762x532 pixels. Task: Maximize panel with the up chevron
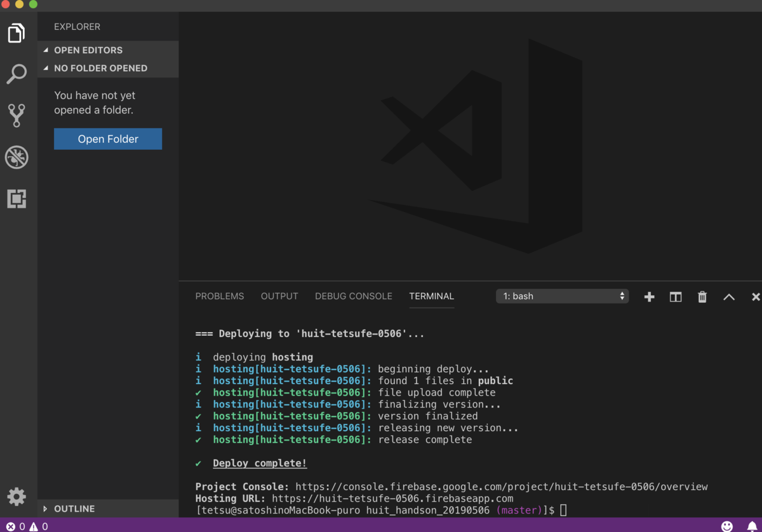click(x=729, y=296)
